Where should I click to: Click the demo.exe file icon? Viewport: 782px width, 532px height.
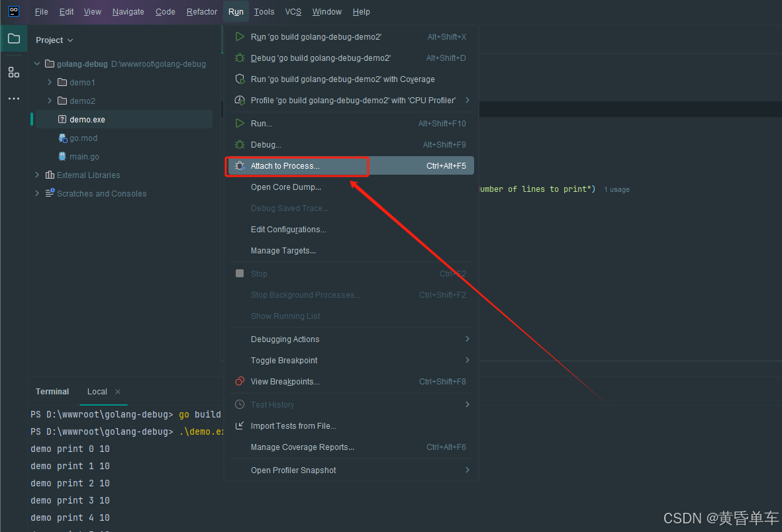click(62, 119)
